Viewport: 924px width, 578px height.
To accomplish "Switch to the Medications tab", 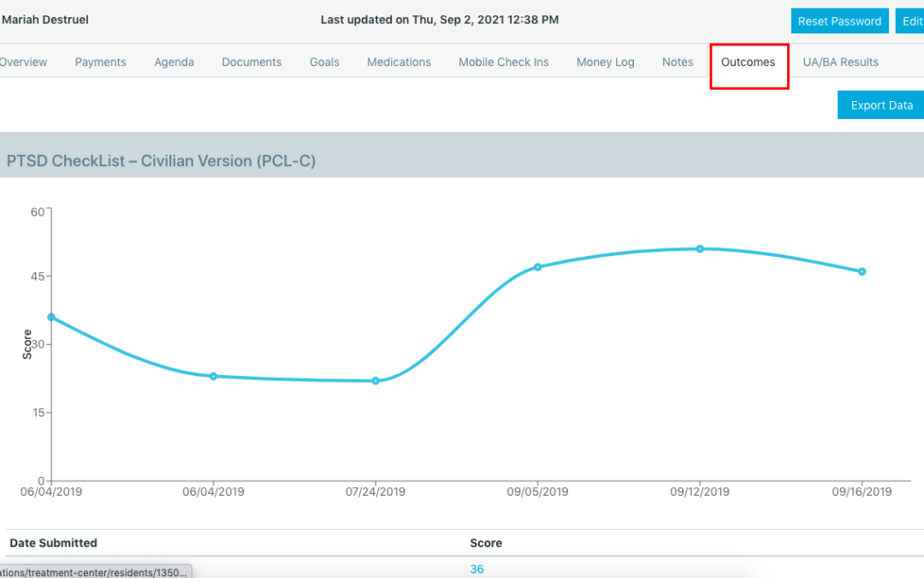I will click(x=399, y=62).
